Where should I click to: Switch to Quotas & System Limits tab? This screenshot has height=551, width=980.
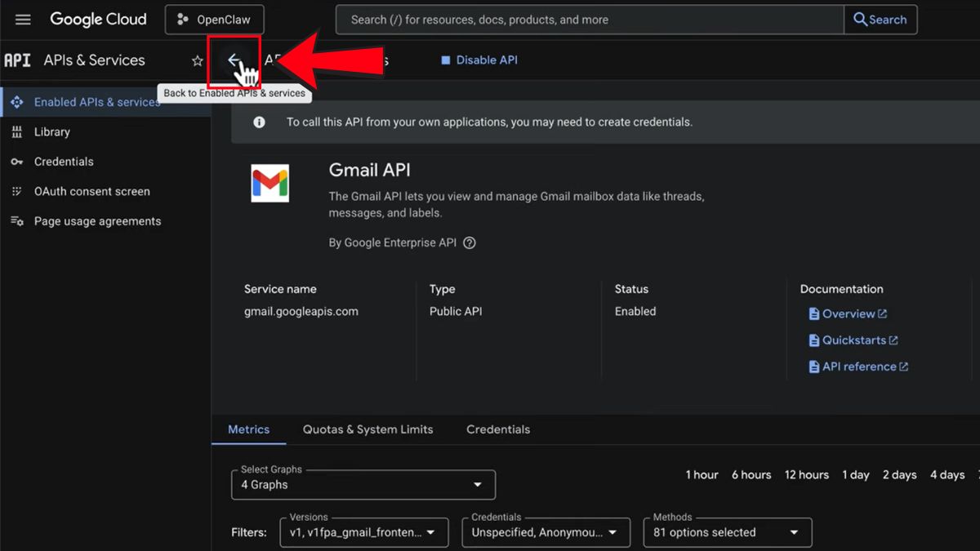[x=367, y=429]
